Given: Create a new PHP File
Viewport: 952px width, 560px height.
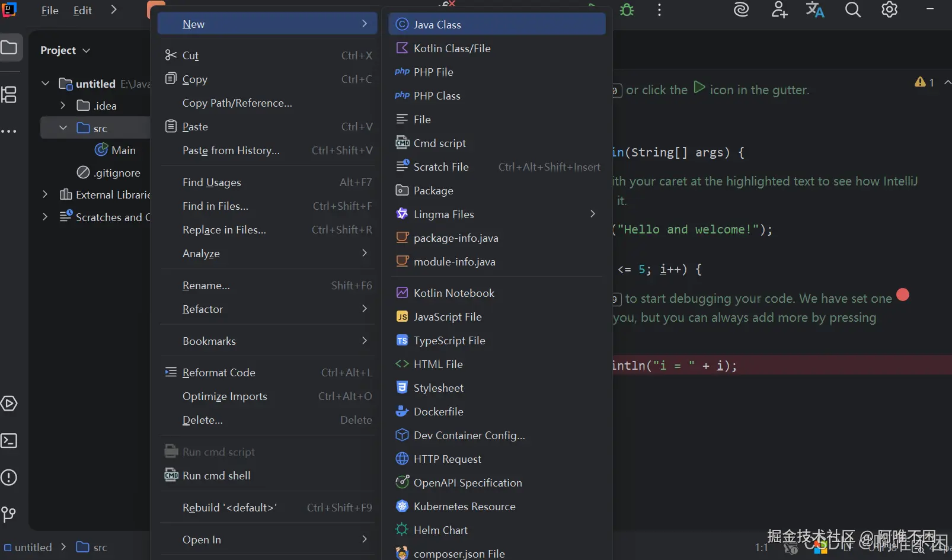Looking at the screenshot, I should pyautogui.click(x=497, y=72).
